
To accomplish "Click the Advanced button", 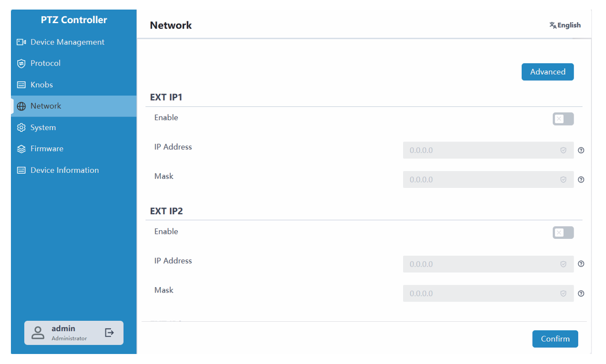I will [x=547, y=72].
